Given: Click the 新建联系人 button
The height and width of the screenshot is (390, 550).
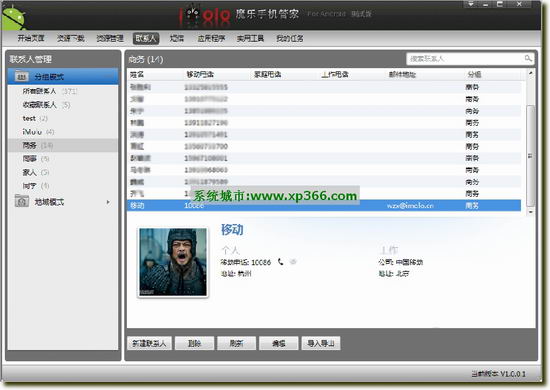Looking at the screenshot, I should pos(149,343).
